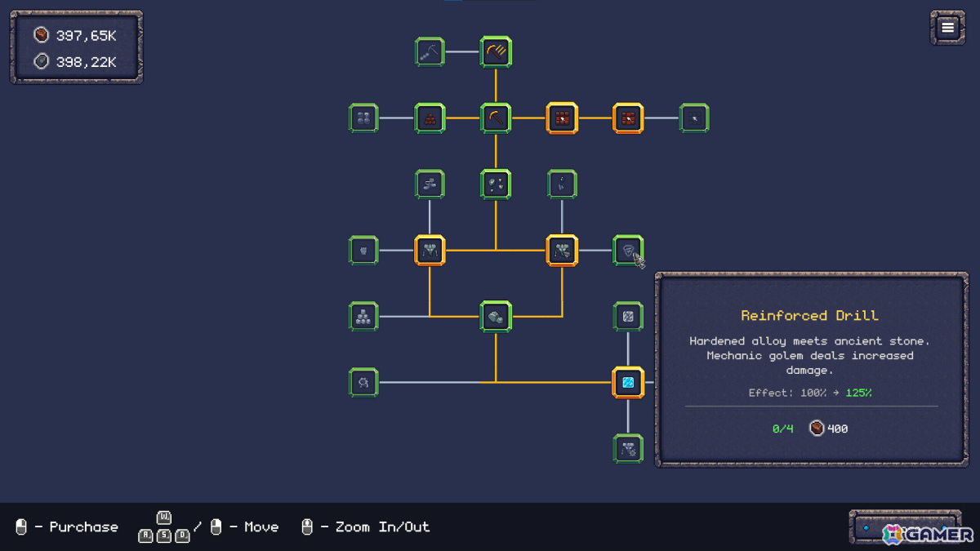
Task: Click the scattered rock fragments node
Action: tap(496, 184)
